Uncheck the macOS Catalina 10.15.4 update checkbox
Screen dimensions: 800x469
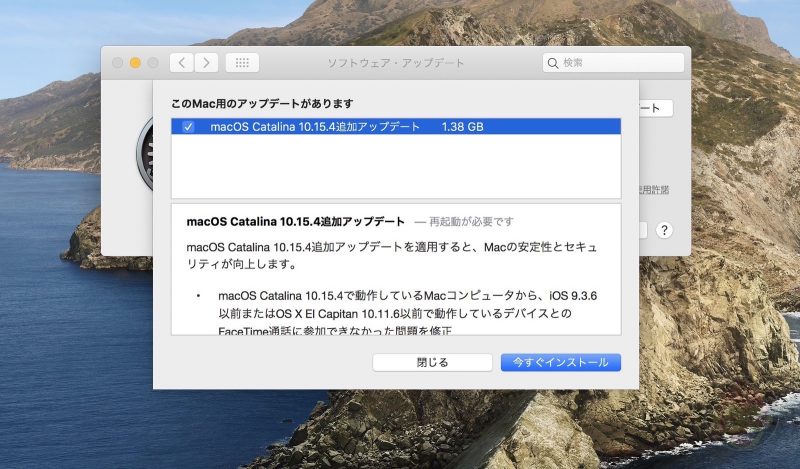coord(188,127)
